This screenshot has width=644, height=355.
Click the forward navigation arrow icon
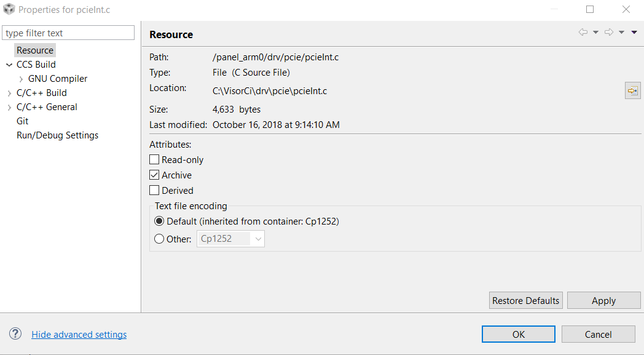608,33
